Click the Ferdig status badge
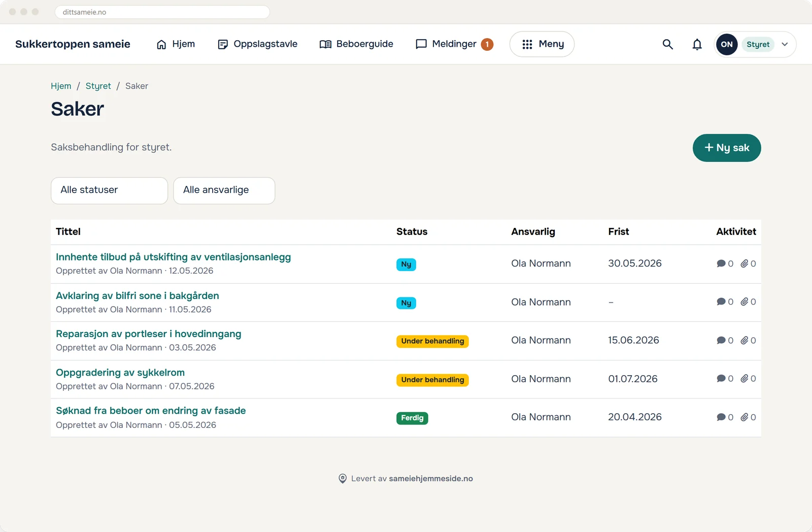 pos(412,418)
